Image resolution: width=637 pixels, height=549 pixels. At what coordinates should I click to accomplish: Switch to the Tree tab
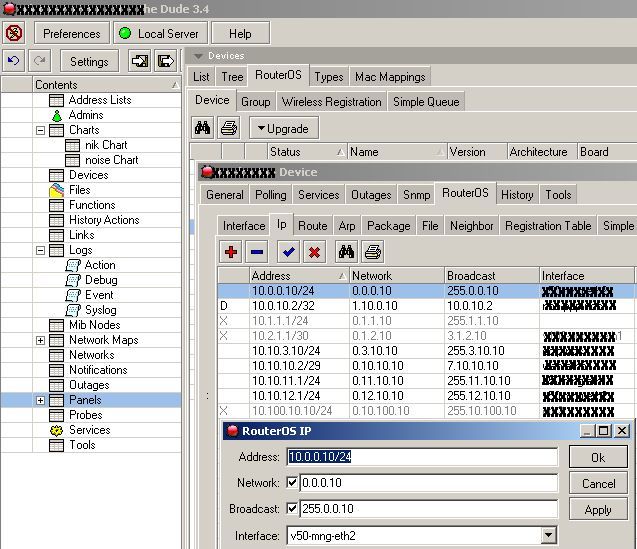coord(232,77)
